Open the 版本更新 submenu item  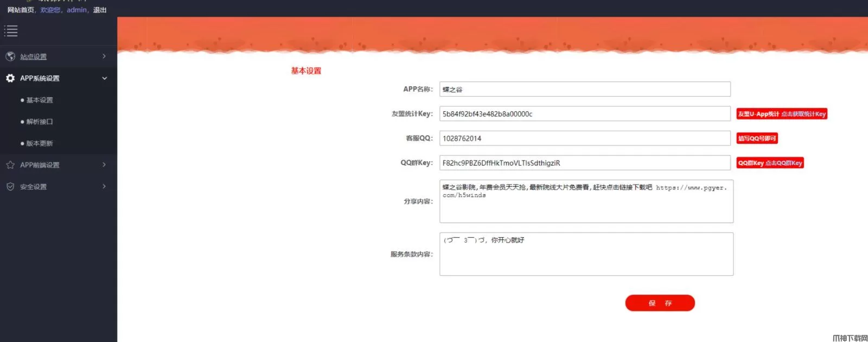pyautogui.click(x=40, y=144)
